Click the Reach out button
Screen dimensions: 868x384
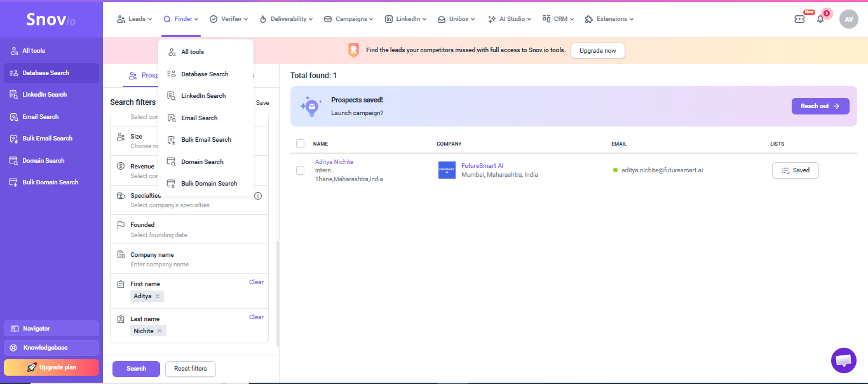pyautogui.click(x=820, y=106)
